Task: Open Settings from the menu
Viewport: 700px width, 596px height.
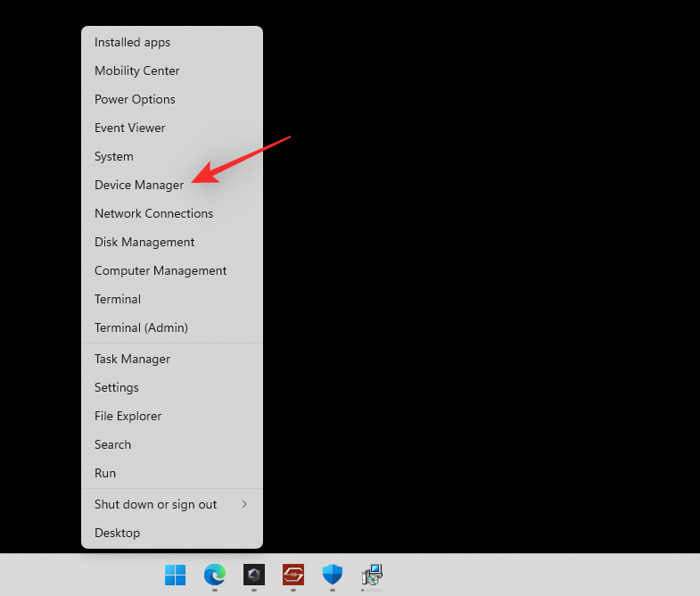Action: click(172, 388)
